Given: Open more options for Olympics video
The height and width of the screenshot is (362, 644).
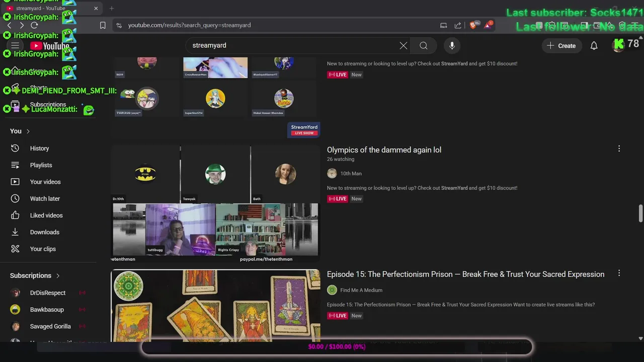Looking at the screenshot, I should [x=619, y=149].
